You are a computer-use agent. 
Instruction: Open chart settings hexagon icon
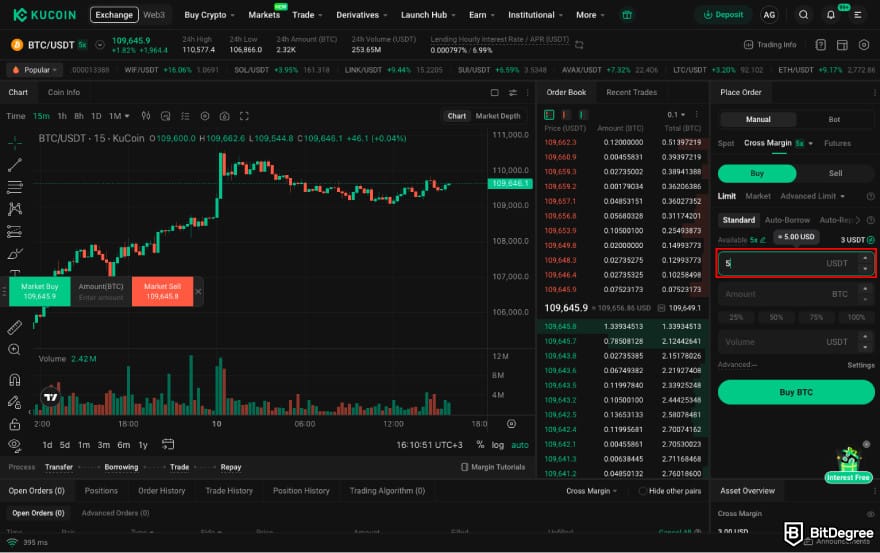pyautogui.click(x=205, y=116)
